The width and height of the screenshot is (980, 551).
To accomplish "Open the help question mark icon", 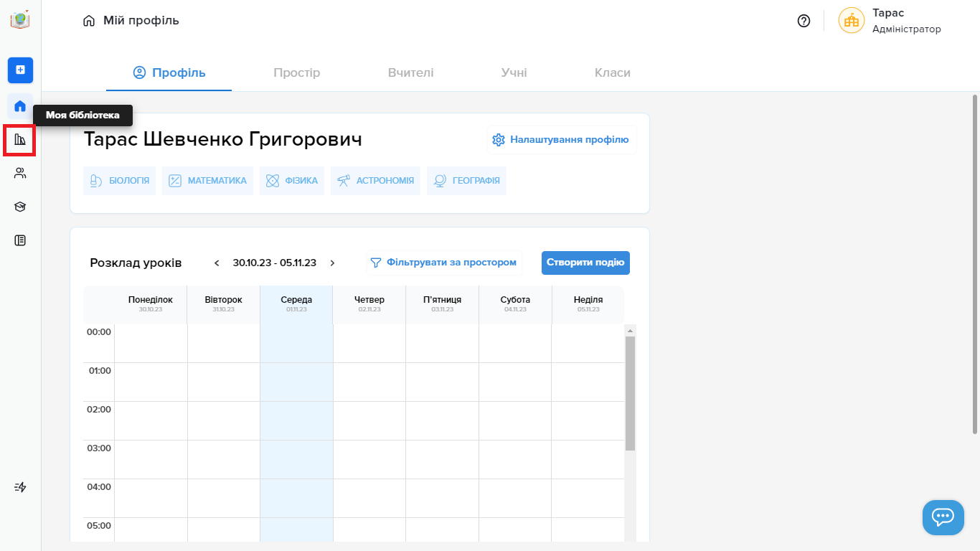I will tap(804, 21).
